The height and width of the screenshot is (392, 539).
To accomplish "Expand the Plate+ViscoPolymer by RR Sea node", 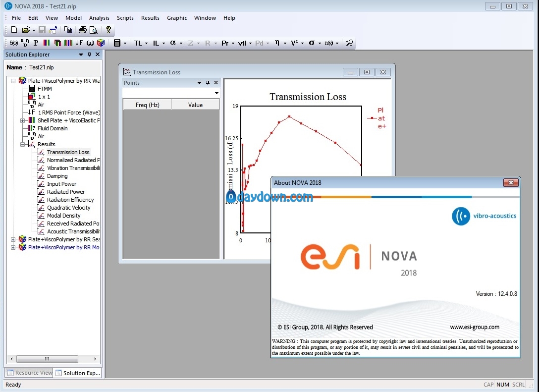I will 13,239.
